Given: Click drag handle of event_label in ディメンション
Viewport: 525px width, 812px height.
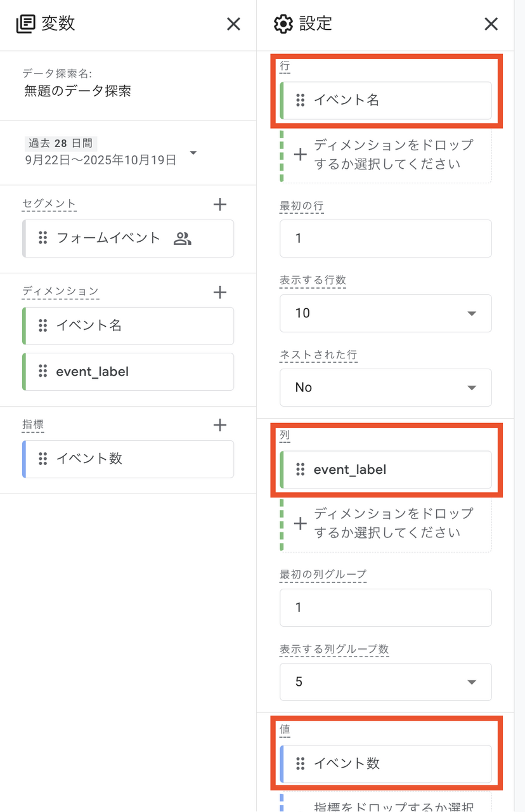Looking at the screenshot, I should pyautogui.click(x=43, y=371).
